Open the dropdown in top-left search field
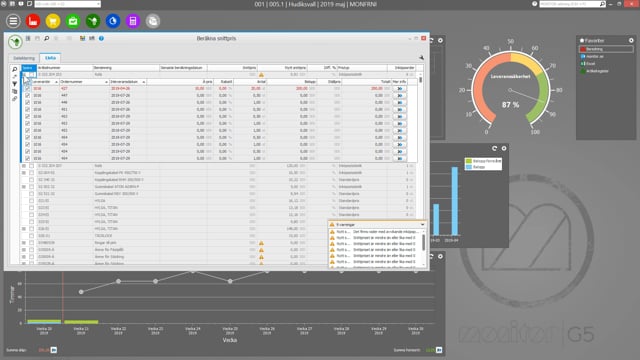640x360 pixels. pyautogui.click(x=98, y=4)
